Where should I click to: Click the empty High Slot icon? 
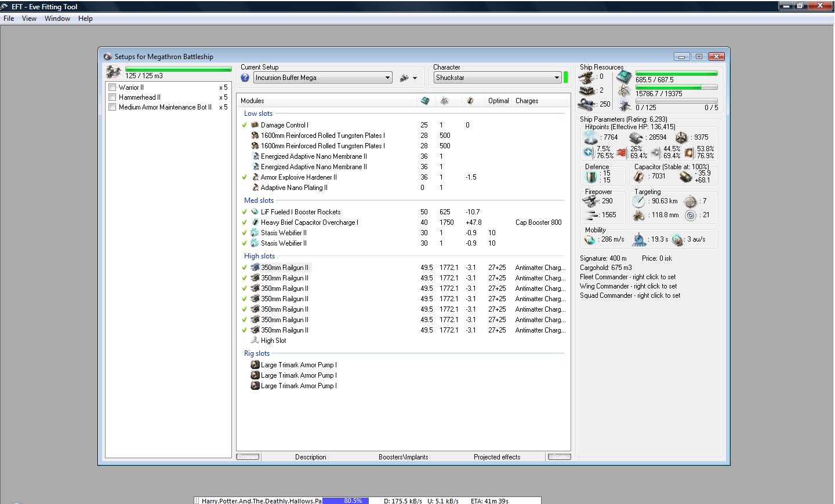(x=255, y=341)
